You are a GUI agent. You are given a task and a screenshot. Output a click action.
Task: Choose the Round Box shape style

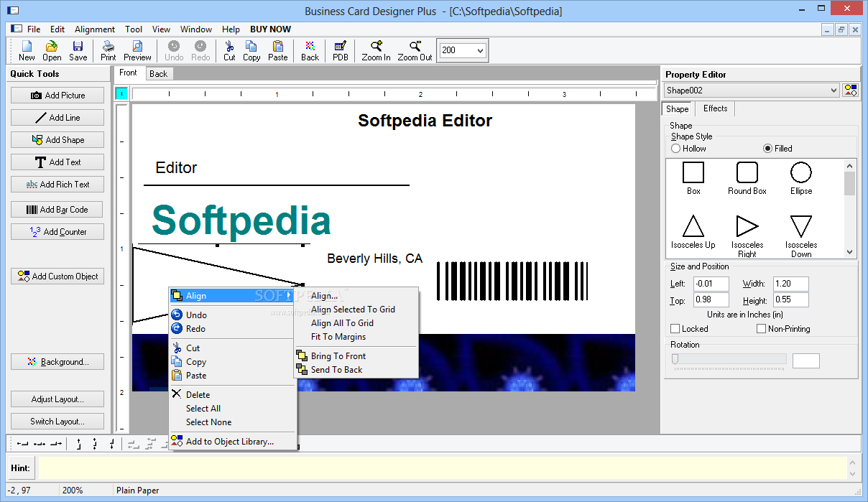[x=747, y=177]
